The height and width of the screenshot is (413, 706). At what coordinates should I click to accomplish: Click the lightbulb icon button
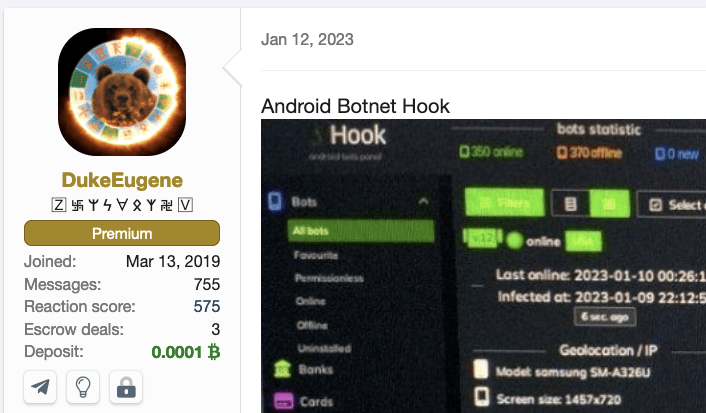[x=83, y=387]
